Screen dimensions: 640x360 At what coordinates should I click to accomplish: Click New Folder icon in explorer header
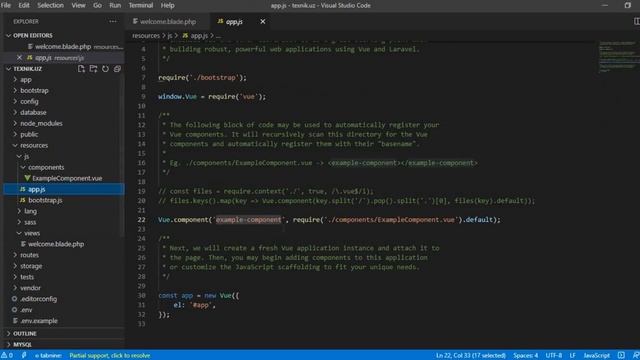pyautogui.click(x=93, y=69)
